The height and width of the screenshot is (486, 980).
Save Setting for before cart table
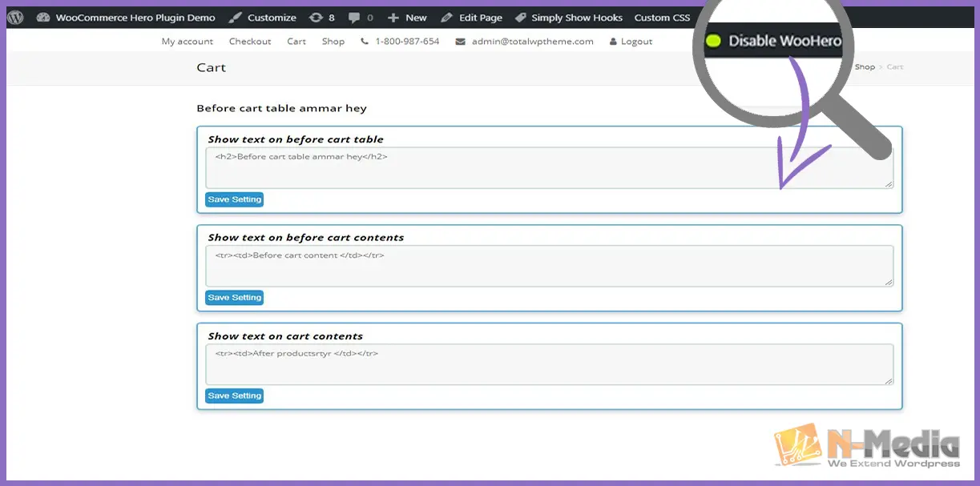(x=234, y=199)
